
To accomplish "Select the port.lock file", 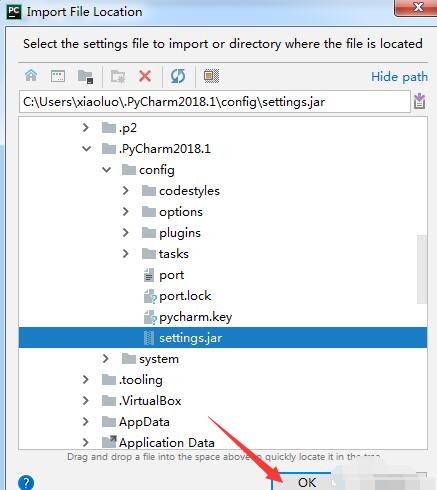I will click(x=185, y=296).
